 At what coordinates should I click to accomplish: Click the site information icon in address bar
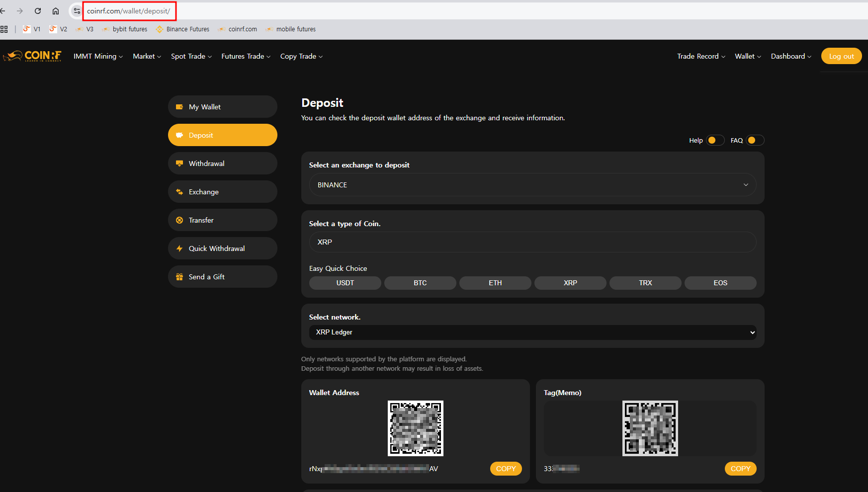[77, 11]
